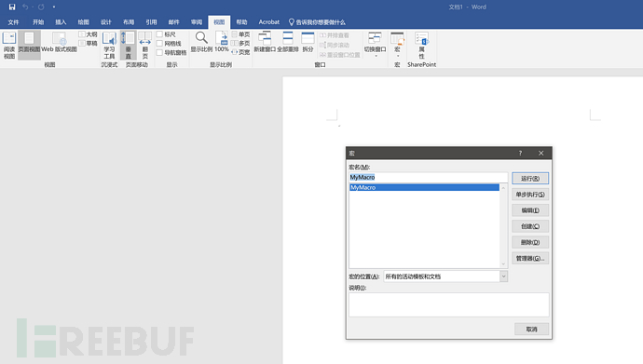Image resolution: width=643 pixels, height=364 pixels.
Task: Click the 说明 description text box
Action: [x=448, y=304]
